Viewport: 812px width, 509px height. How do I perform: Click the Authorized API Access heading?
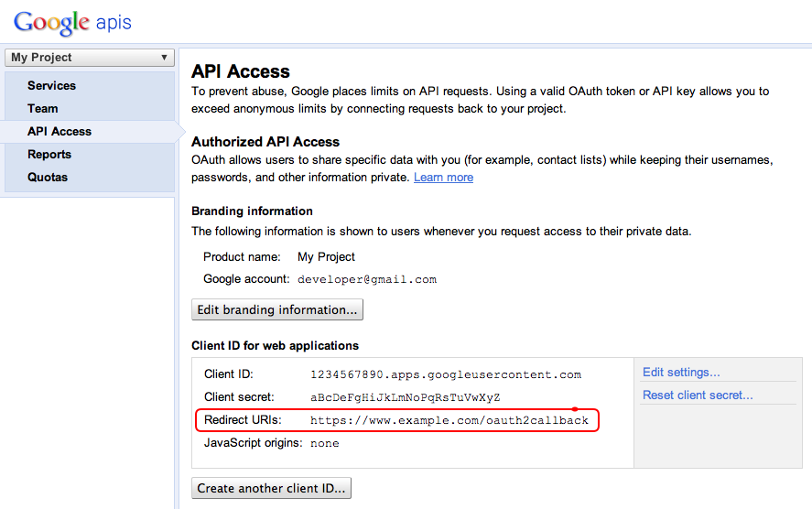(265, 142)
